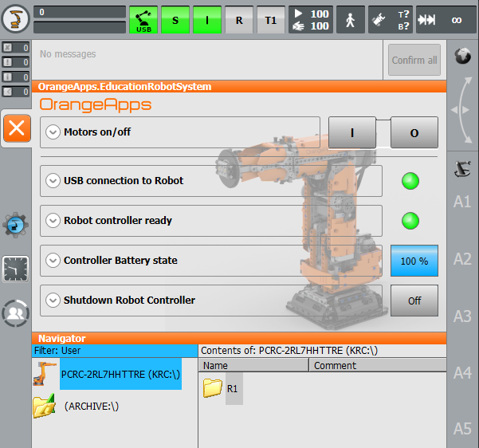Screen dimensions: 479x448
Task: Expand Shutdown Robot Controller details
Action: tap(53, 301)
